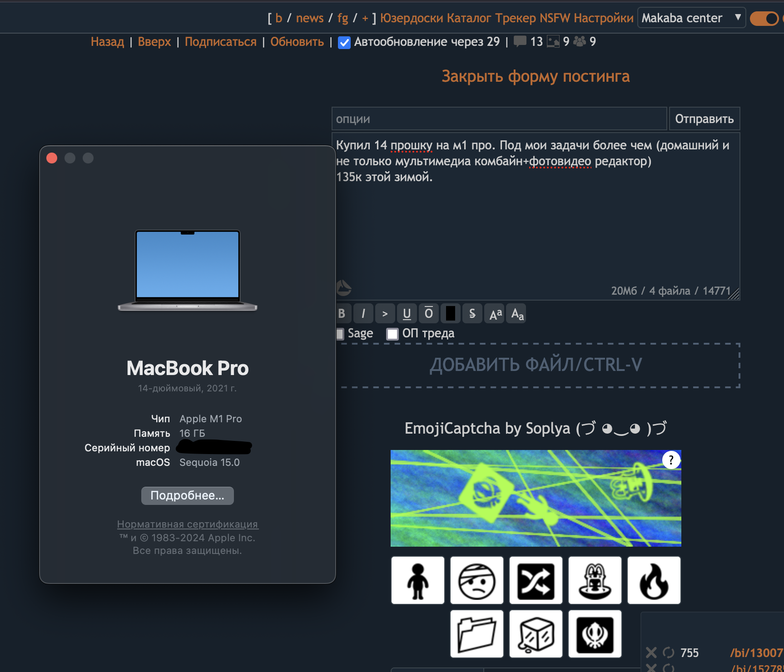Image resolution: width=784 pixels, height=672 pixels.
Task: Open the captcha help question mark
Action: (x=671, y=460)
